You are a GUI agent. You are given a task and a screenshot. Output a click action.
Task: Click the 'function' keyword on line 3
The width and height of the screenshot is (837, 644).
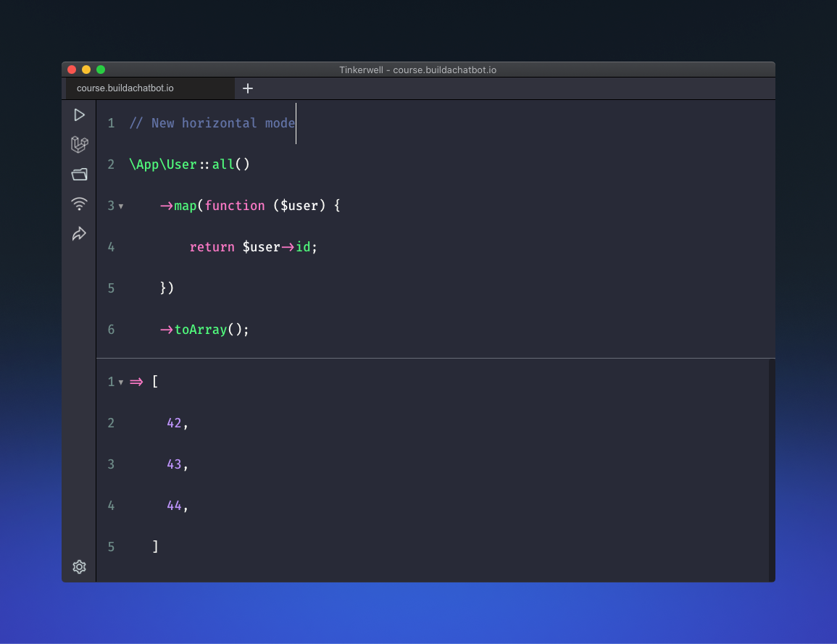tap(235, 206)
